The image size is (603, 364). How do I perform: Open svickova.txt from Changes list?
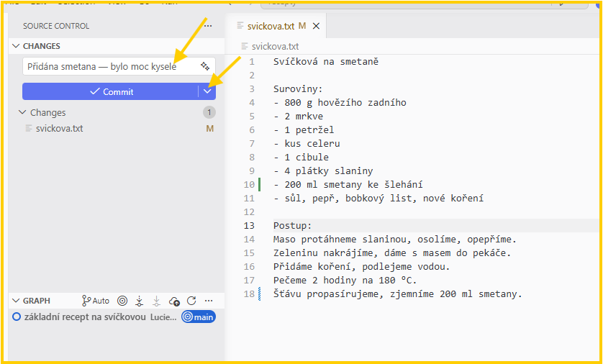coord(59,128)
